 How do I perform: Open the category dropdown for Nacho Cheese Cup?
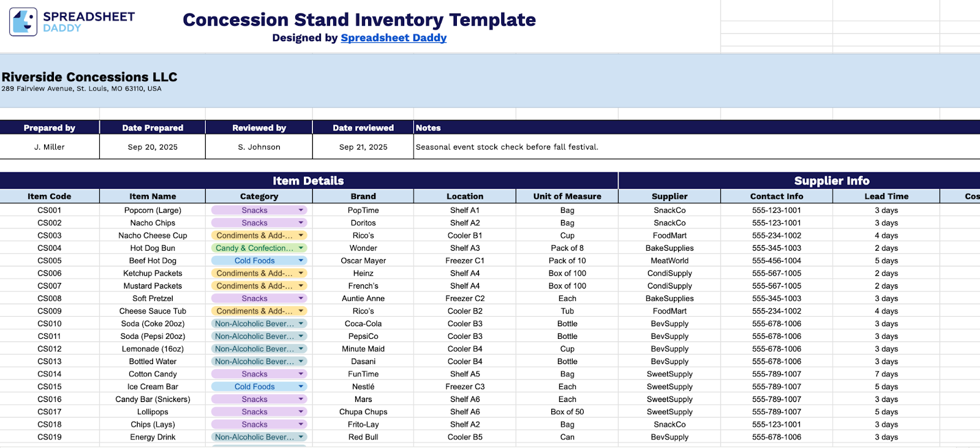click(301, 235)
